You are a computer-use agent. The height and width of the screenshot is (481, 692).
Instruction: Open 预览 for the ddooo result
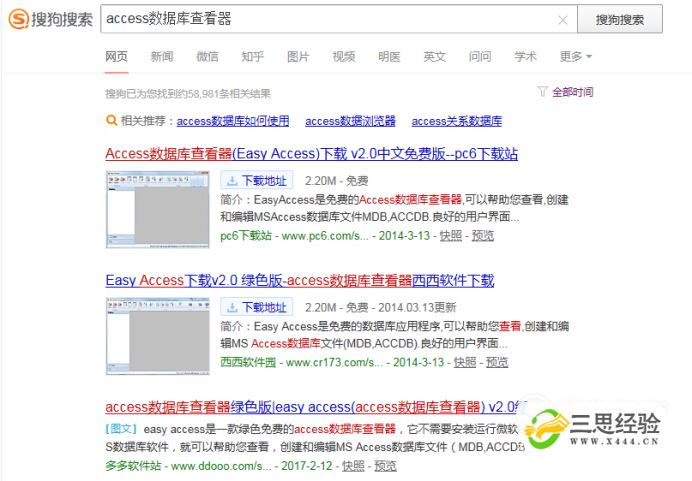click(385, 466)
